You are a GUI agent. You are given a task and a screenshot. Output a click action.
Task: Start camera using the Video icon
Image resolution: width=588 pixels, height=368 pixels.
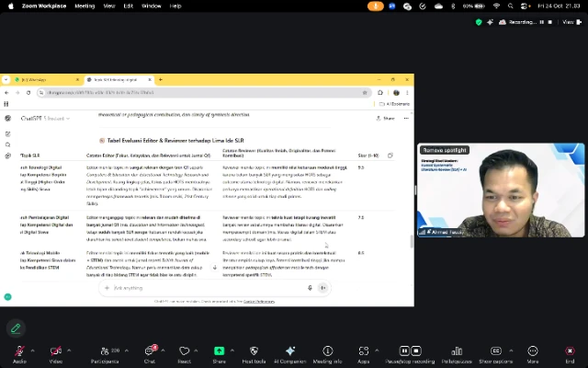click(x=56, y=351)
